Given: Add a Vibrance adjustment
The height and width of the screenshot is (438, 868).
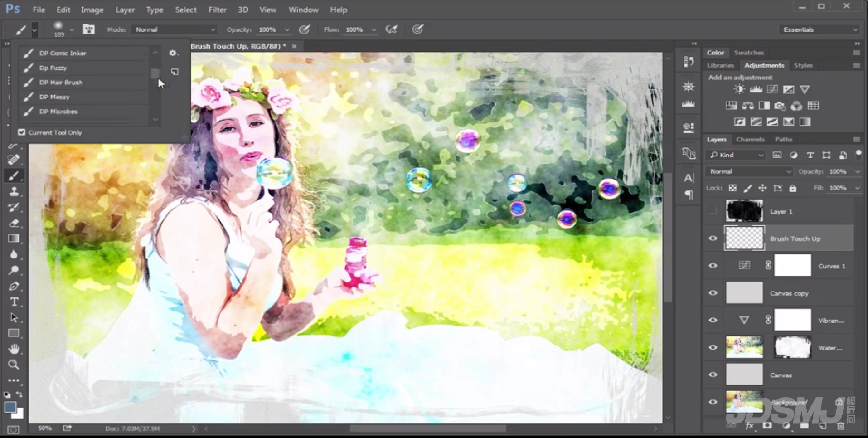Looking at the screenshot, I should (x=805, y=89).
